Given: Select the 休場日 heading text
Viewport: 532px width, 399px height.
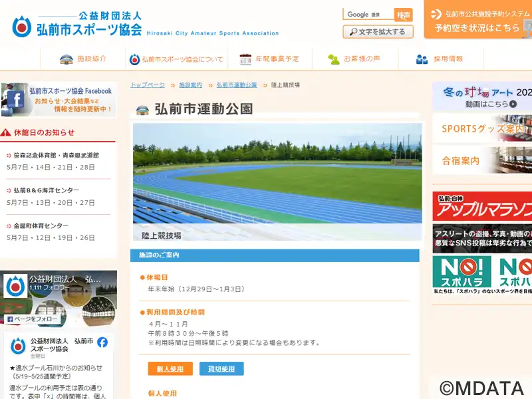Looking at the screenshot, I should [x=157, y=277].
